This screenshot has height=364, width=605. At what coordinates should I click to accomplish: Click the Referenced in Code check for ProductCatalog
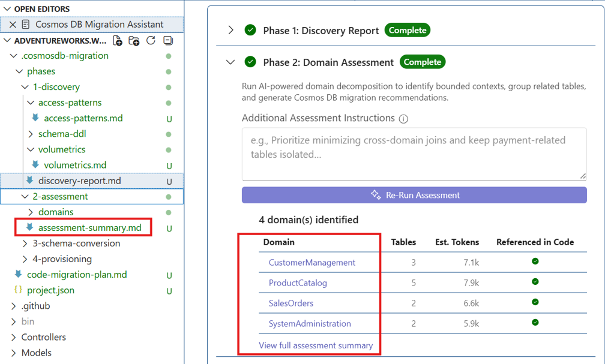(535, 281)
